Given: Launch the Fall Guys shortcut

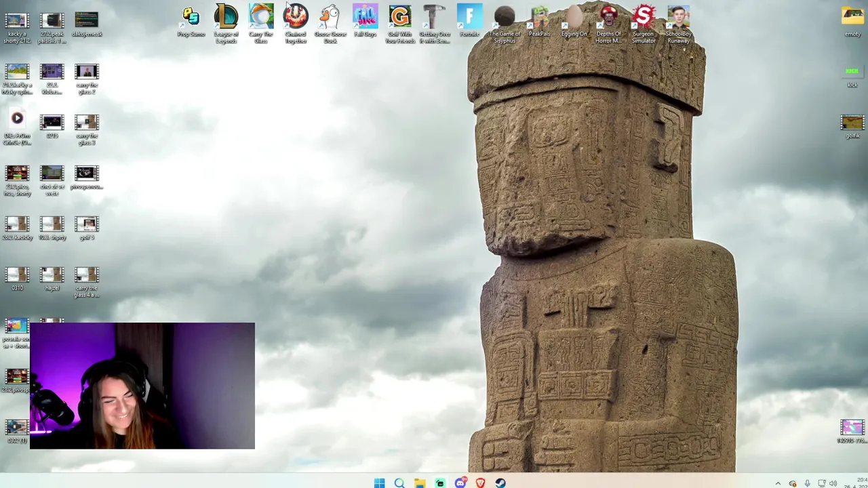Looking at the screenshot, I should 365,21.
